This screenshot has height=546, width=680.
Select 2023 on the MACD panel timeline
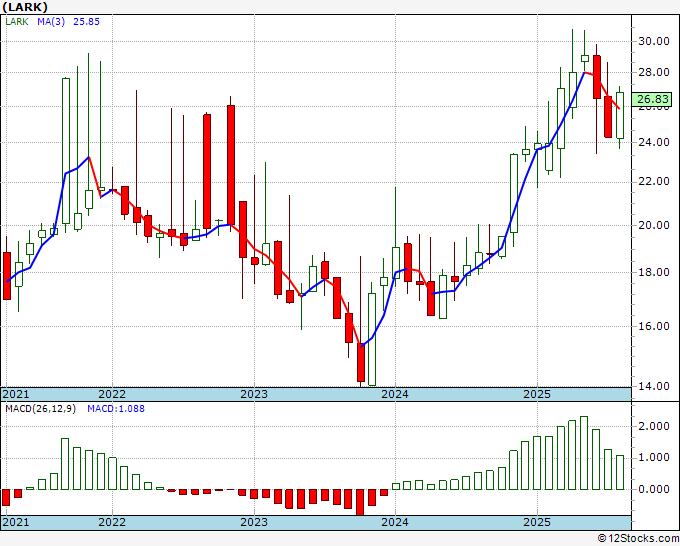click(x=254, y=522)
